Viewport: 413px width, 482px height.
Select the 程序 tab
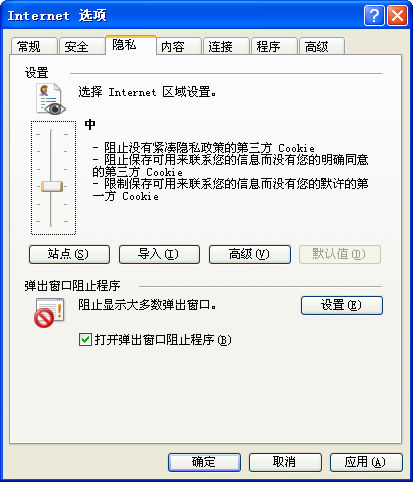(x=274, y=46)
